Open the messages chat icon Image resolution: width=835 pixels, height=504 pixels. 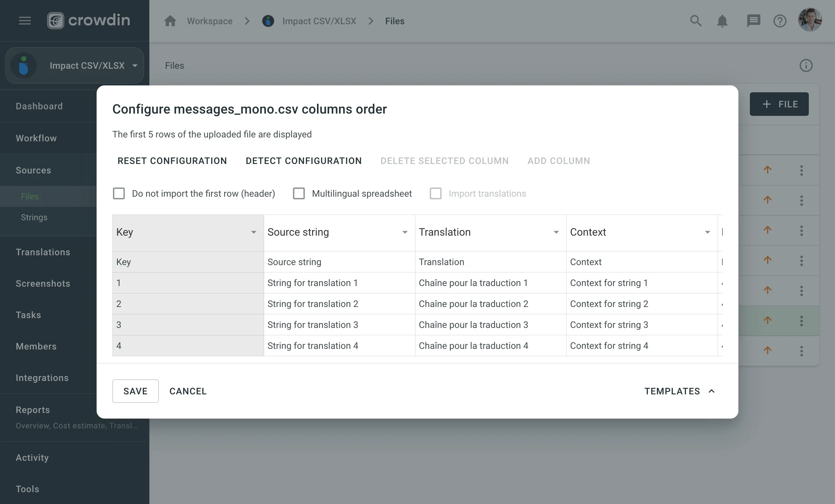(x=753, y=21)
